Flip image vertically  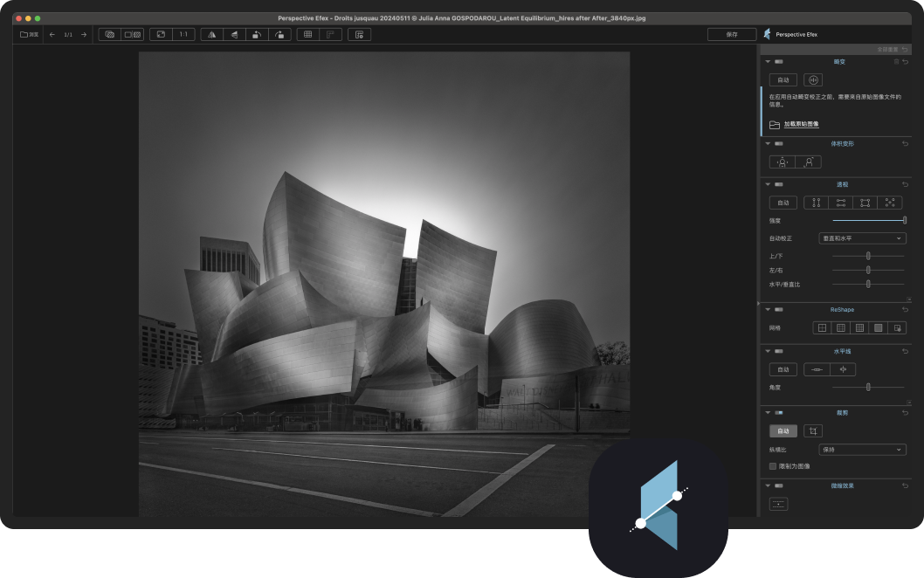tap(235, 35)
